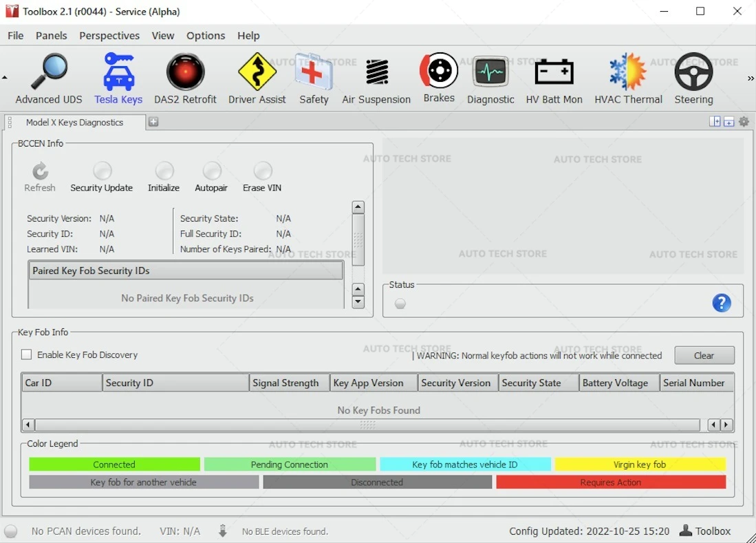Screen dimensions: 756x543
Task: Open the Steering tool
Action: tap(693, 78)
